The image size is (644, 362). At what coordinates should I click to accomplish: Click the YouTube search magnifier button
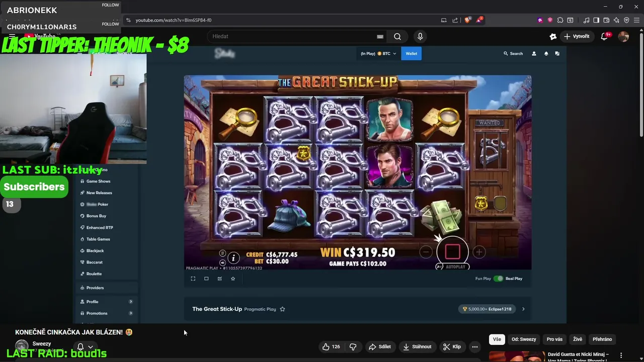coord(397,36)
